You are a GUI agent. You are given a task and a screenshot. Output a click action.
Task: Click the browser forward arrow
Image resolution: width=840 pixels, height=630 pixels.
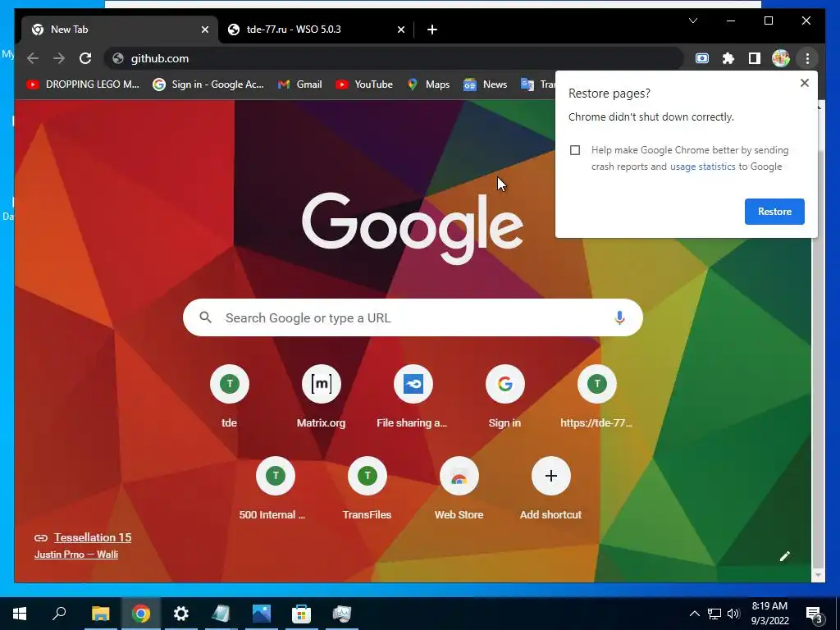59,58
